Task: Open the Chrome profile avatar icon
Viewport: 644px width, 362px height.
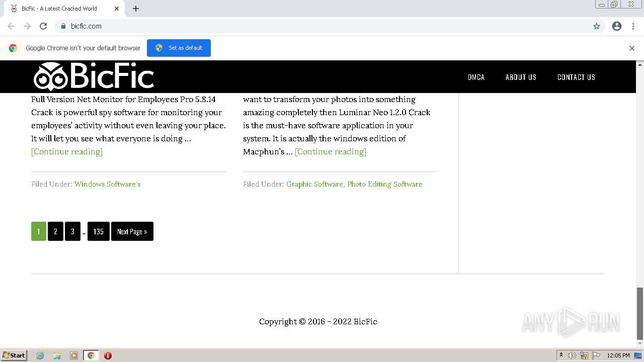Action: tap(617, 26)
